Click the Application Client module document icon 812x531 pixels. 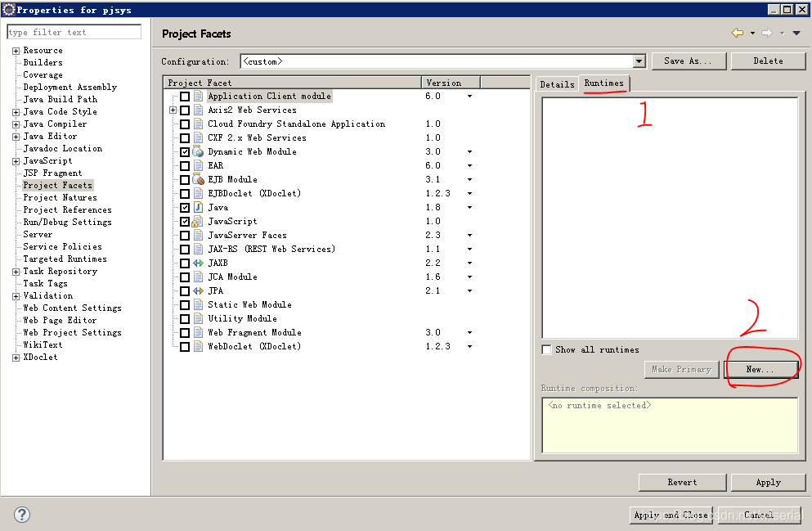click(198, 97)
